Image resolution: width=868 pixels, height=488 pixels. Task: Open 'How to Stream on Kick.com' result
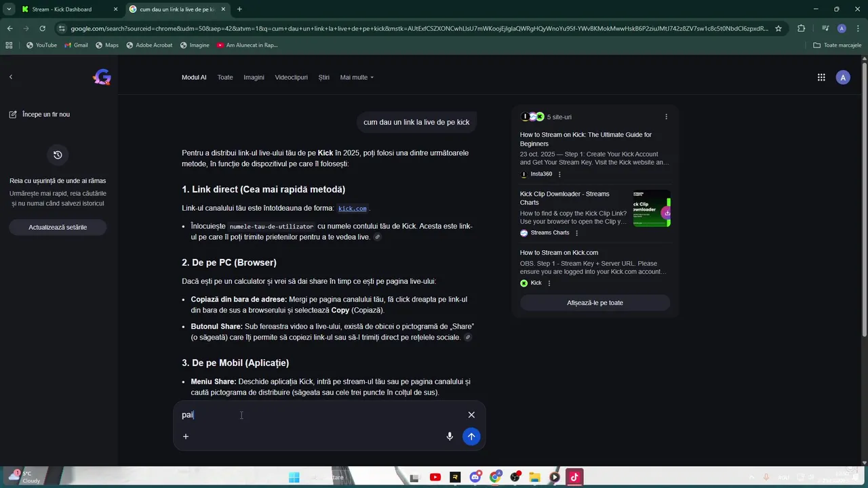559,253
